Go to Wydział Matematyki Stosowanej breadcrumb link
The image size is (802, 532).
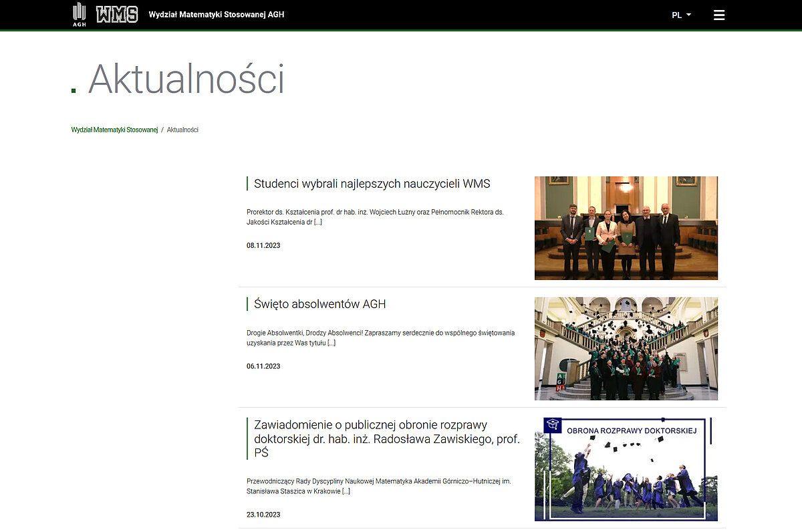tap(114, 130)
